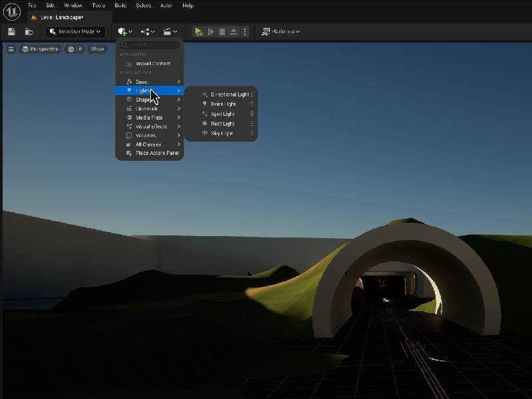Open the Place Actors Panel entry
This screenshot has width=532, height=399.
[x=150, y=153]
